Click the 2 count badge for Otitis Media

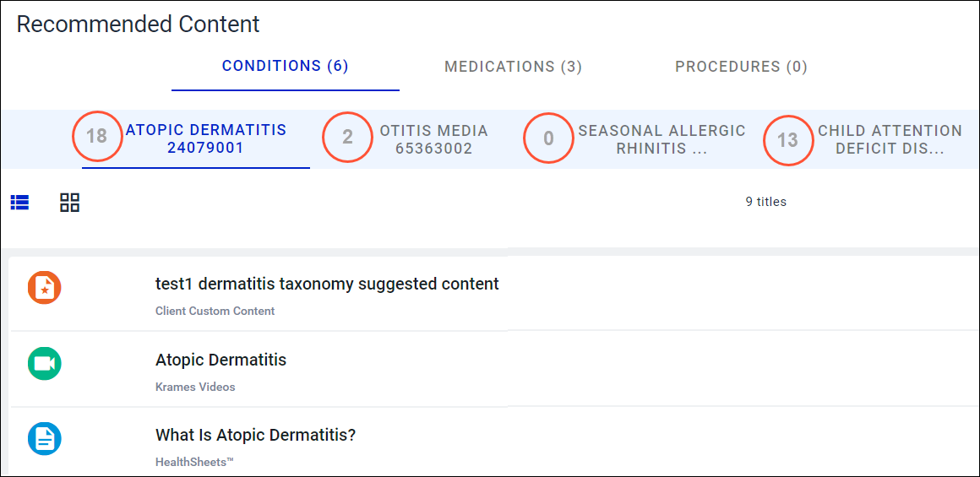pos(347,137)
